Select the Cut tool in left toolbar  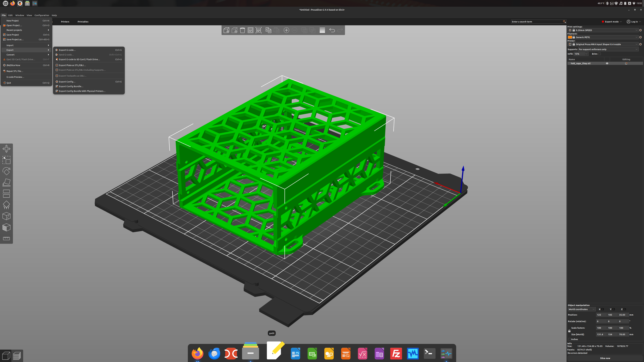(6, 194)
